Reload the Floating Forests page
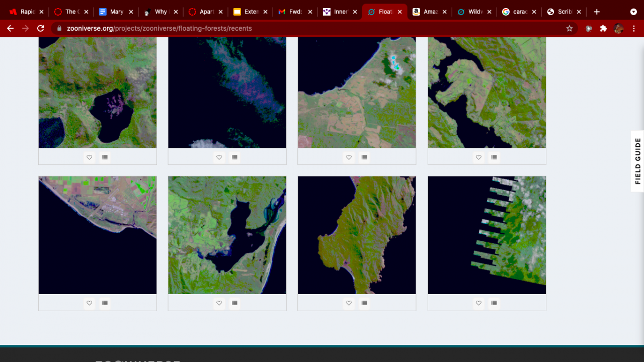 [x=41, y=29]
